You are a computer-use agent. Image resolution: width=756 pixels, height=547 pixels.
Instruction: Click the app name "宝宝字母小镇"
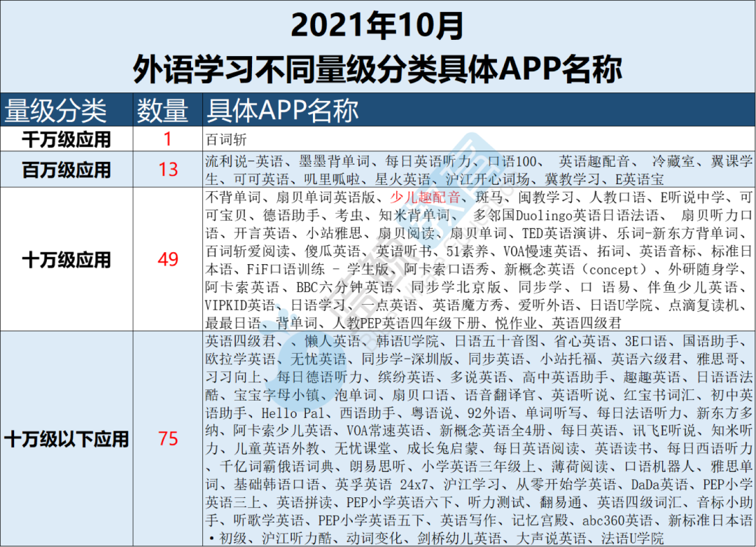(276, 396)
